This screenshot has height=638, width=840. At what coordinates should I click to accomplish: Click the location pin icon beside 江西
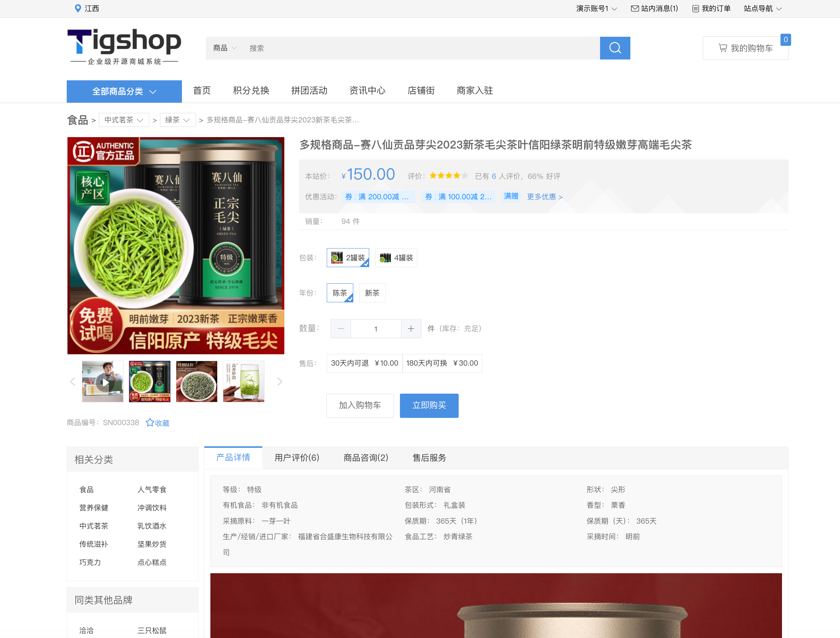(78, 8)
